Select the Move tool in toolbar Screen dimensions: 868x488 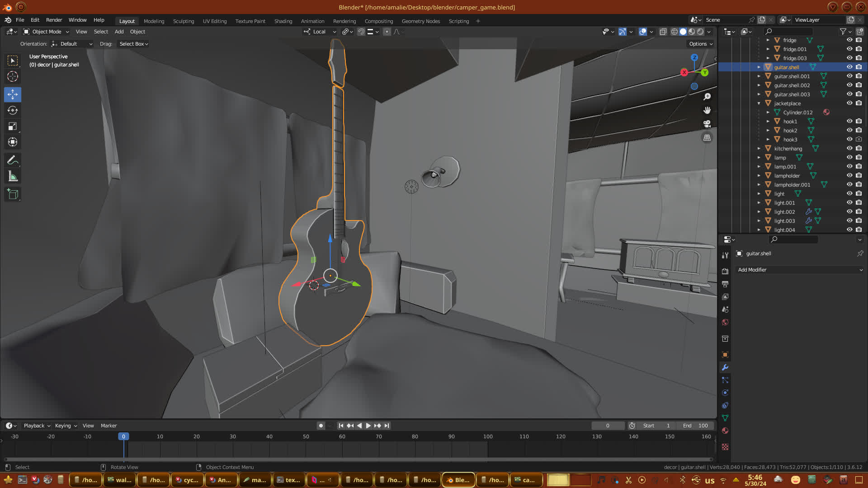click(x=13, y=94)
